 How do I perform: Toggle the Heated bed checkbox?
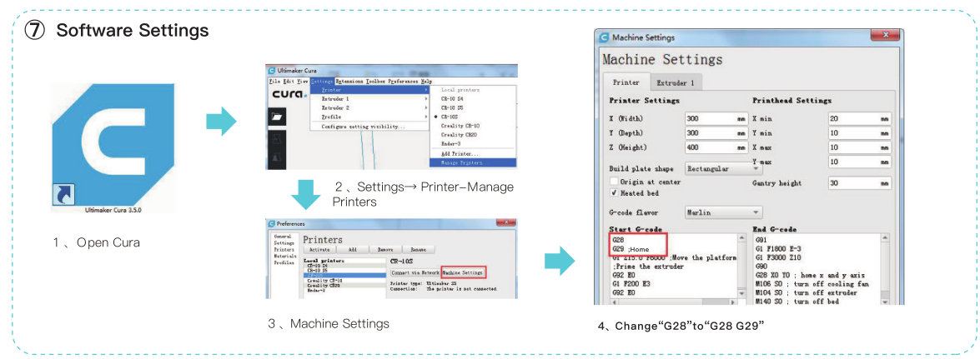pyautogui.click(x=614, y=192)
